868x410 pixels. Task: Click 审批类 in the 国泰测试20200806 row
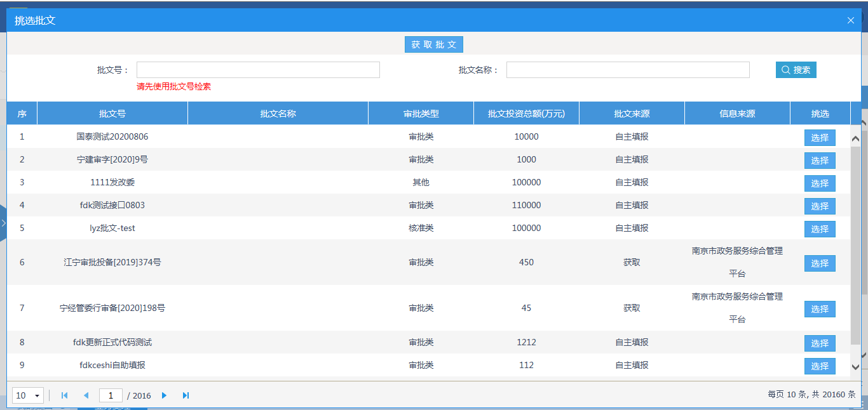point(421,136)
